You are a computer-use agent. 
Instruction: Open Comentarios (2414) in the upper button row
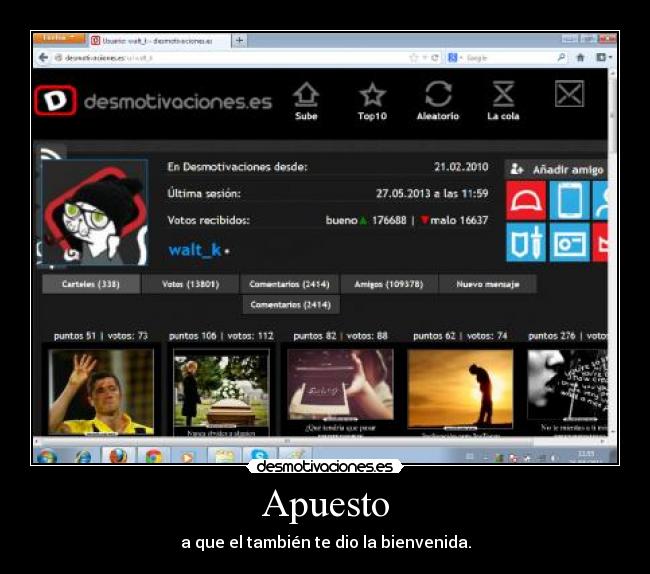click(x=289, y=284)
